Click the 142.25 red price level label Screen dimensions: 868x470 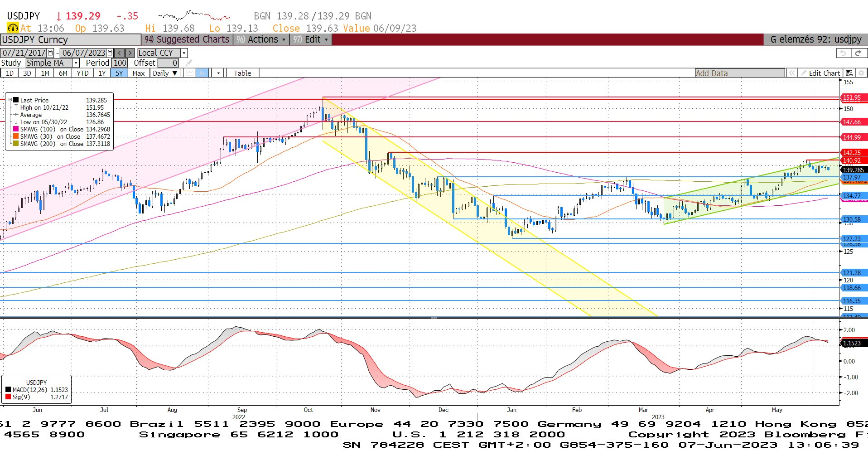pos(854,153)
